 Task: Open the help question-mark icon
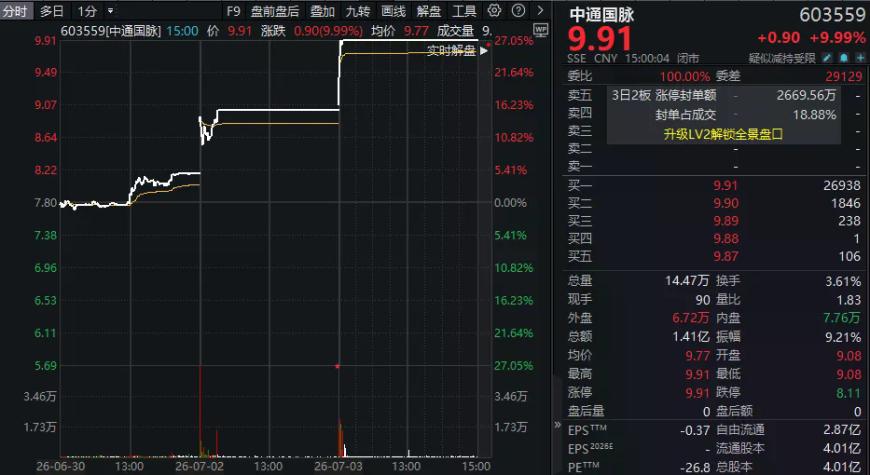(x=518, y=11)
